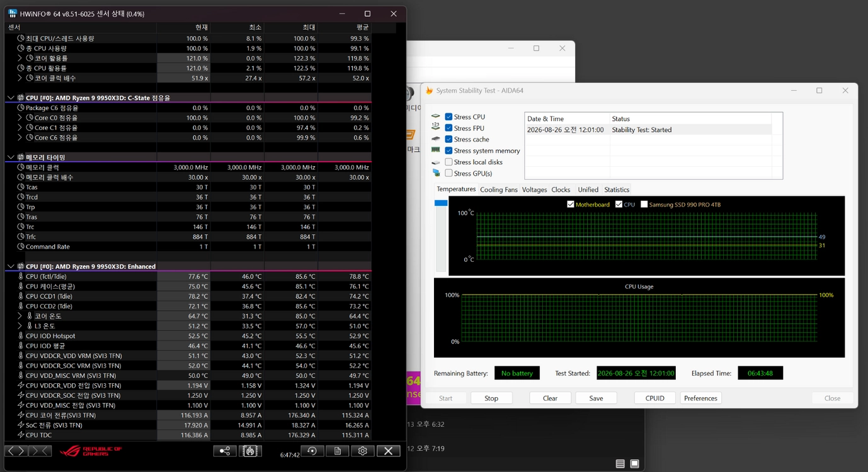This screenshot has height=472, width=868.
Task: Click the clock icon beside Command Rate
Action: click(20, 247)
